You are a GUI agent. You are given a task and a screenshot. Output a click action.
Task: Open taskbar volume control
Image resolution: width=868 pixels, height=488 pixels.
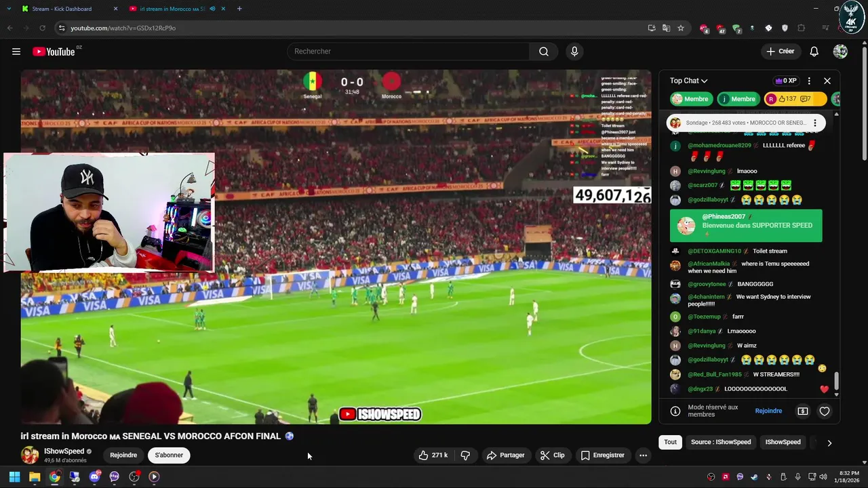[823, 476]
